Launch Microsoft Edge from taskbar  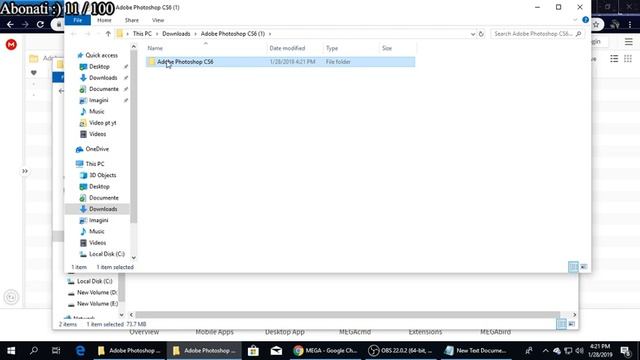click(80, 351)
